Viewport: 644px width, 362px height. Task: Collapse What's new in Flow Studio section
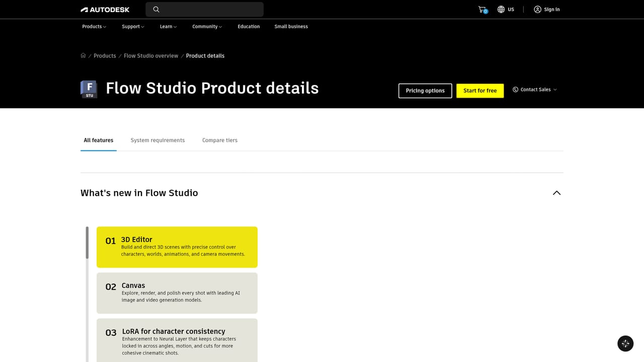pos(556,193)
